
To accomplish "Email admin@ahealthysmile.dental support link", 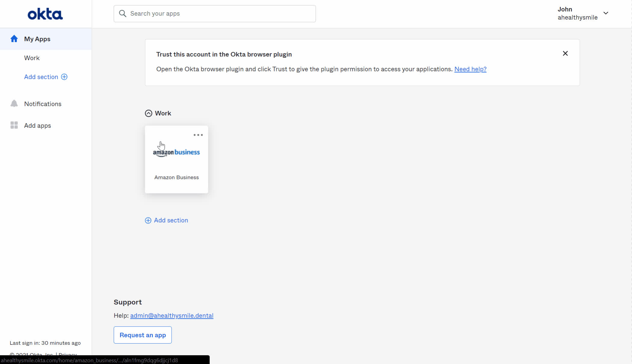I will point(172,316).
